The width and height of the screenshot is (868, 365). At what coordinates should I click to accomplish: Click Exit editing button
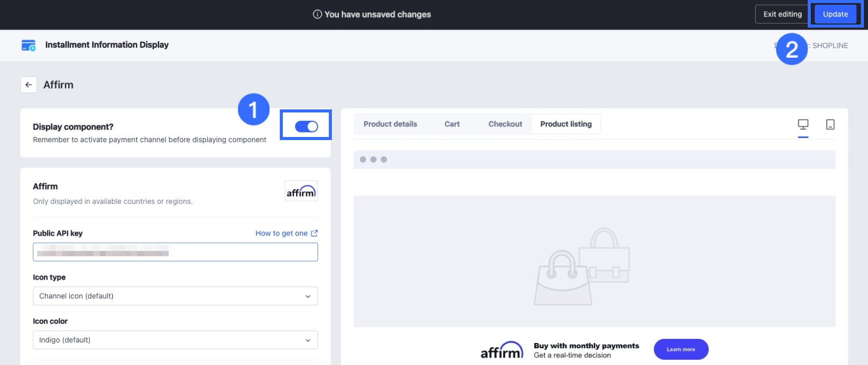pyautogui.click(x=782, y=14)
